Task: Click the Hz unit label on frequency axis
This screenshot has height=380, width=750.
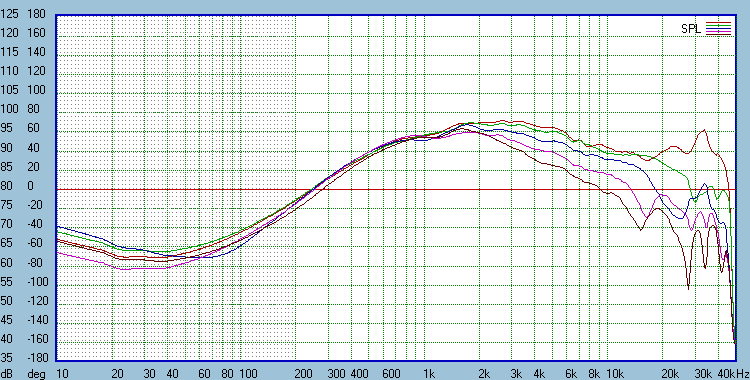Action: [x=743, y=373]
